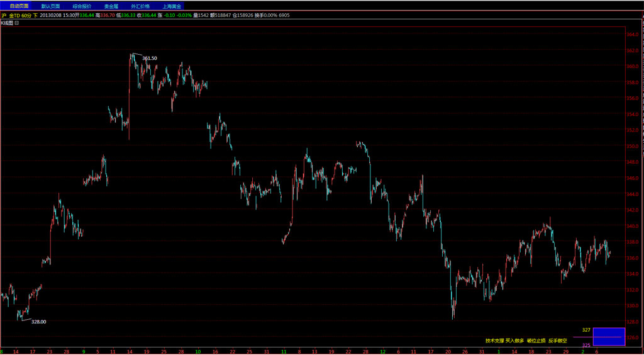Click the blue support zone rectangle
This screenshot has height=355, width=644.
608,337
